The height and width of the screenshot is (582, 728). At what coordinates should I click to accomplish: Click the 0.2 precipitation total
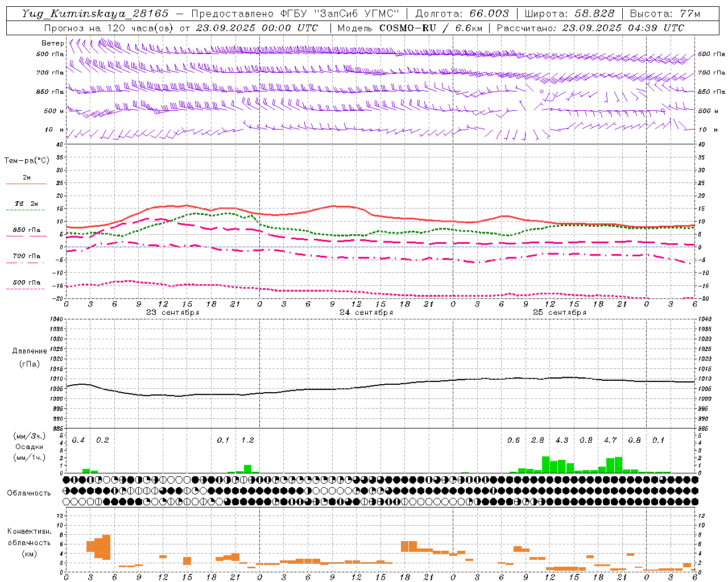point(102,440)
